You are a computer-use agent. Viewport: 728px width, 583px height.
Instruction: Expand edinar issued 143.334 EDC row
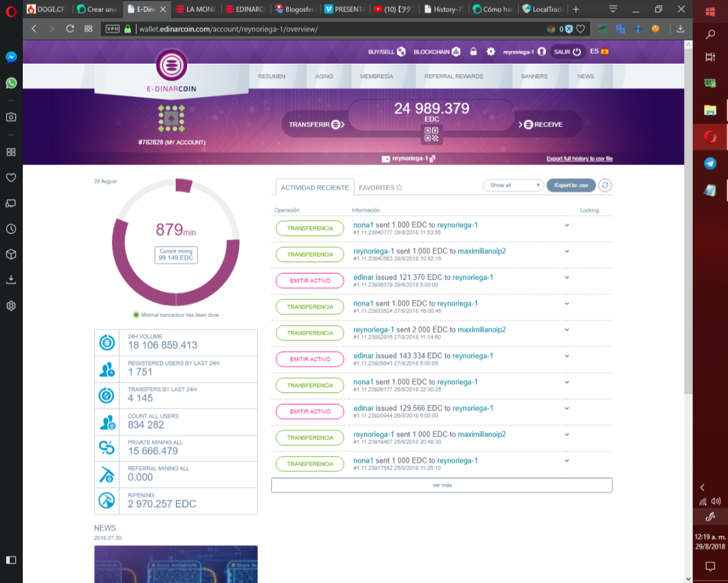coord(567,356)
